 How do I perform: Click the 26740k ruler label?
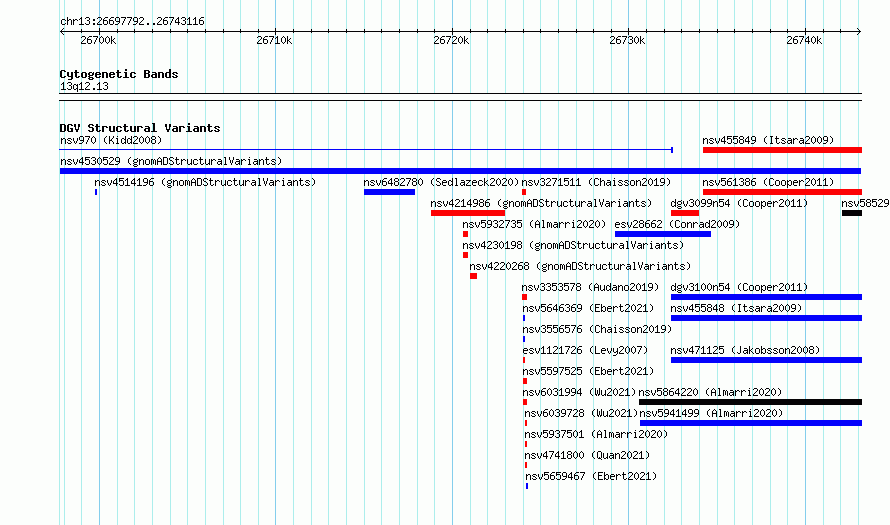pos(804,40)
